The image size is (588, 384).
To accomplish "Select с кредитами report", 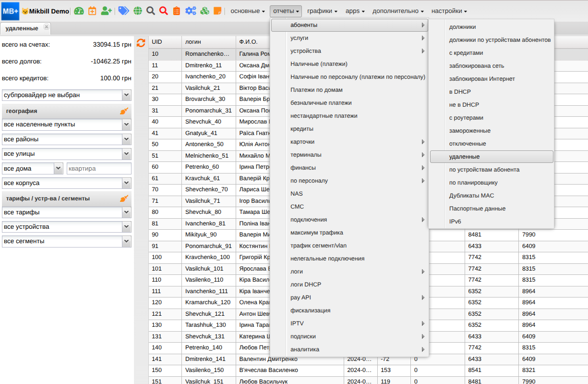I will [492, 53].
